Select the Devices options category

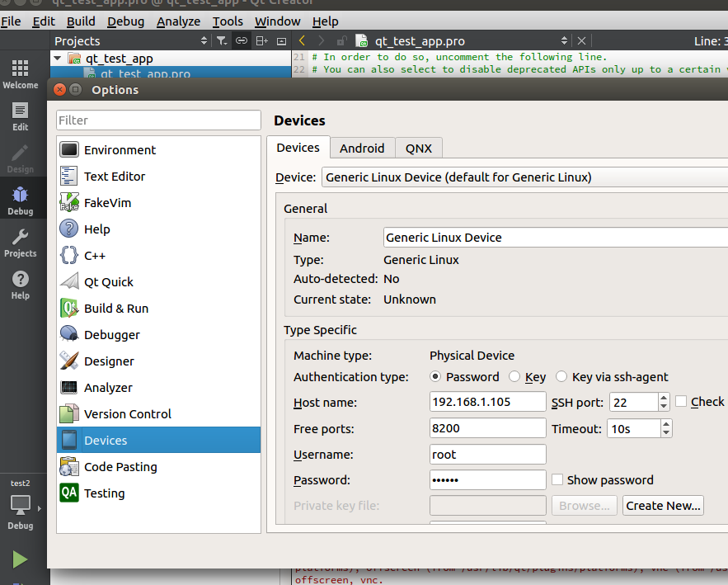[x=158, y=440]
